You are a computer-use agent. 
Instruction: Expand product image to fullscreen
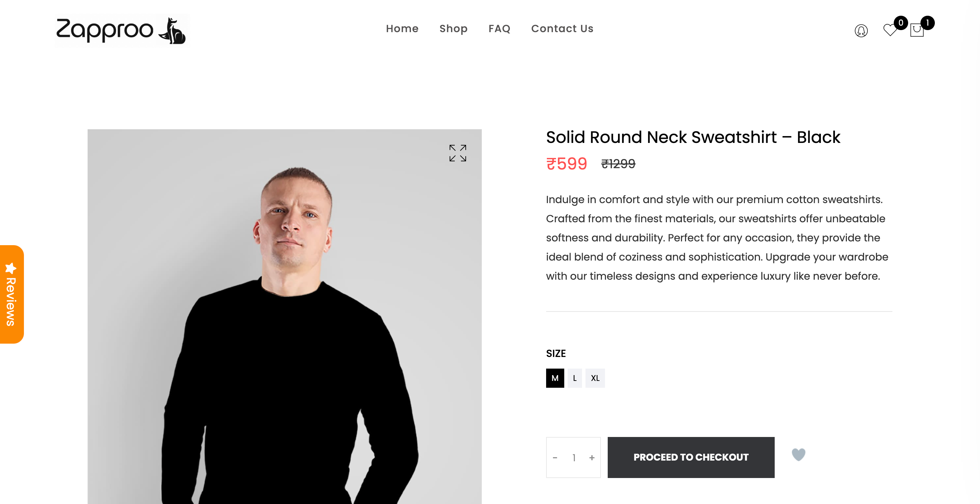pos(457,153)
